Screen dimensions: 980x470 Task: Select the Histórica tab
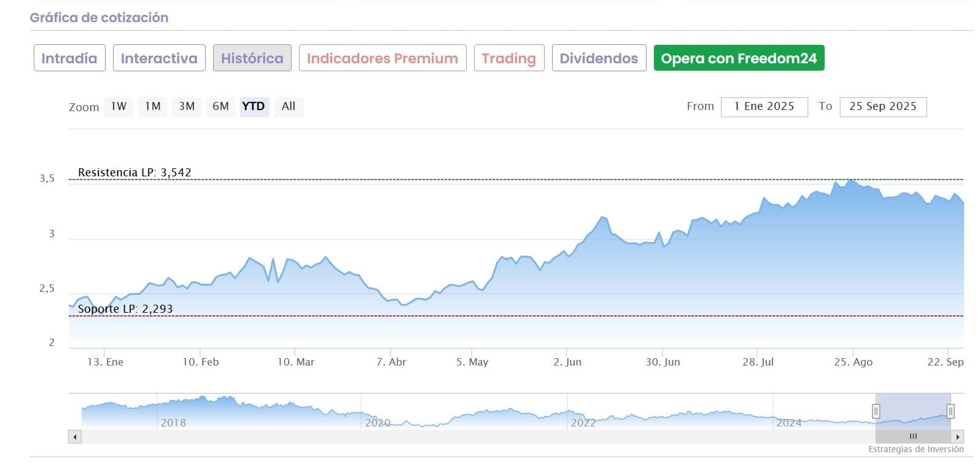(x=252, y=58)
